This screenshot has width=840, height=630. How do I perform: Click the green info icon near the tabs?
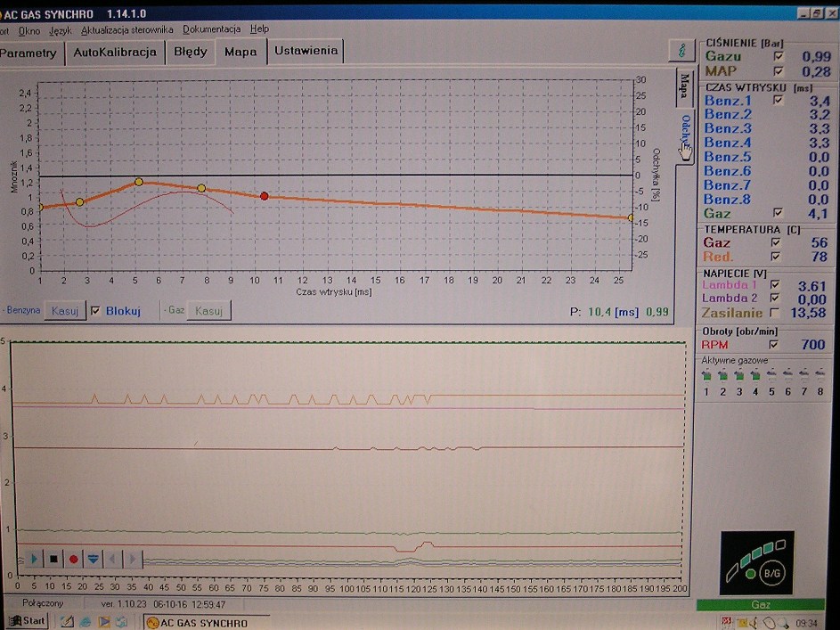(682, 50)
